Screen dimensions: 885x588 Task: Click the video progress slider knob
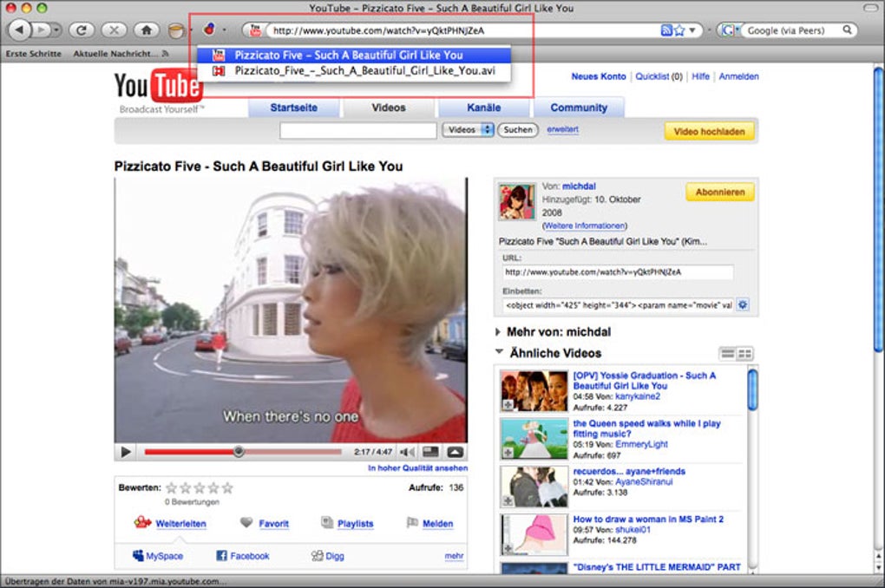tap(239, 452)
